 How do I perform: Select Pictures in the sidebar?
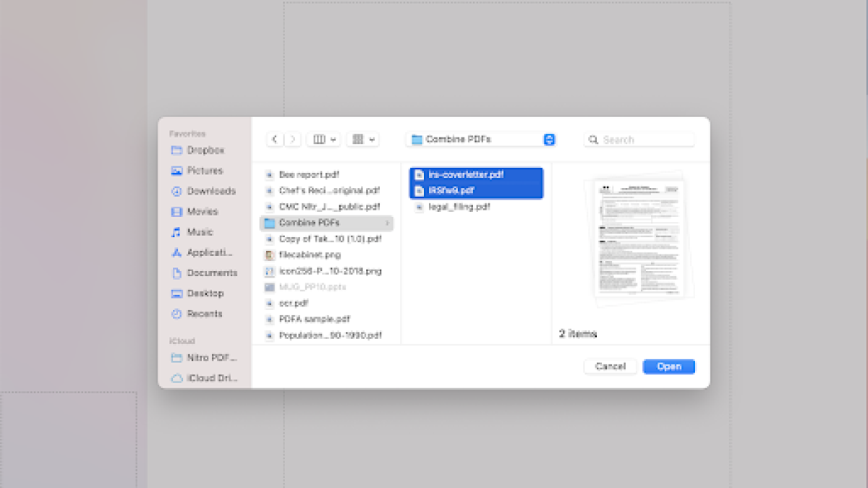(x=205, y=171)
